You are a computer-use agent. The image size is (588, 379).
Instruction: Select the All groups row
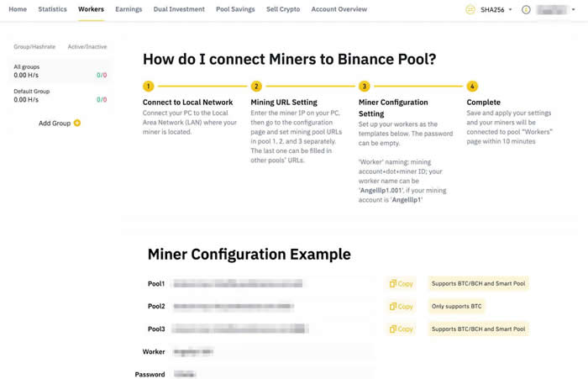(x=59, y=71)
